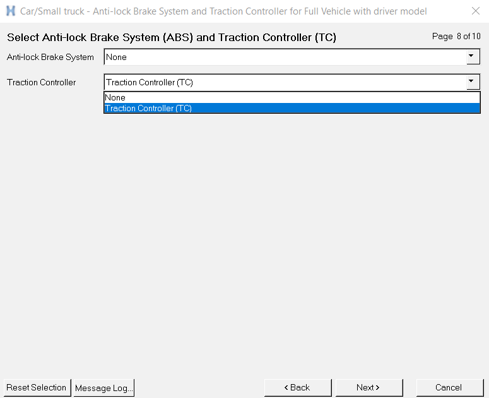
Task: Open the Message Log
Action: click(104, 388)
